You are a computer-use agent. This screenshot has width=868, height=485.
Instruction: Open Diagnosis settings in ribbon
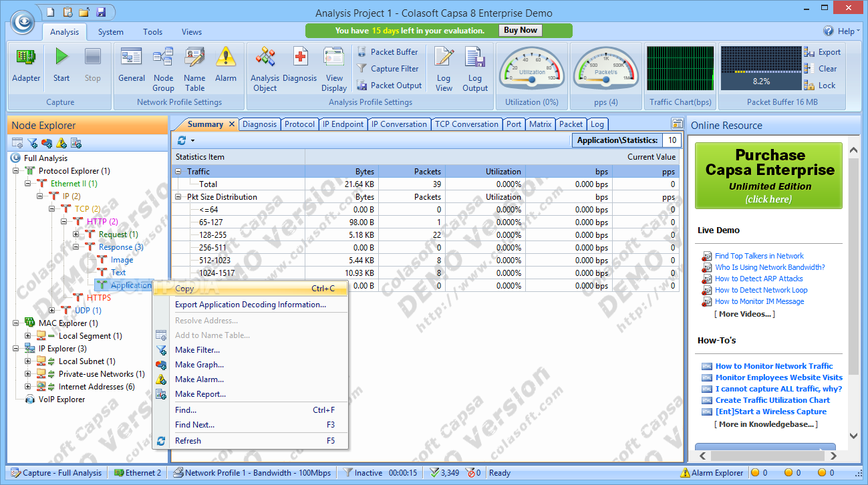point(300,65)
